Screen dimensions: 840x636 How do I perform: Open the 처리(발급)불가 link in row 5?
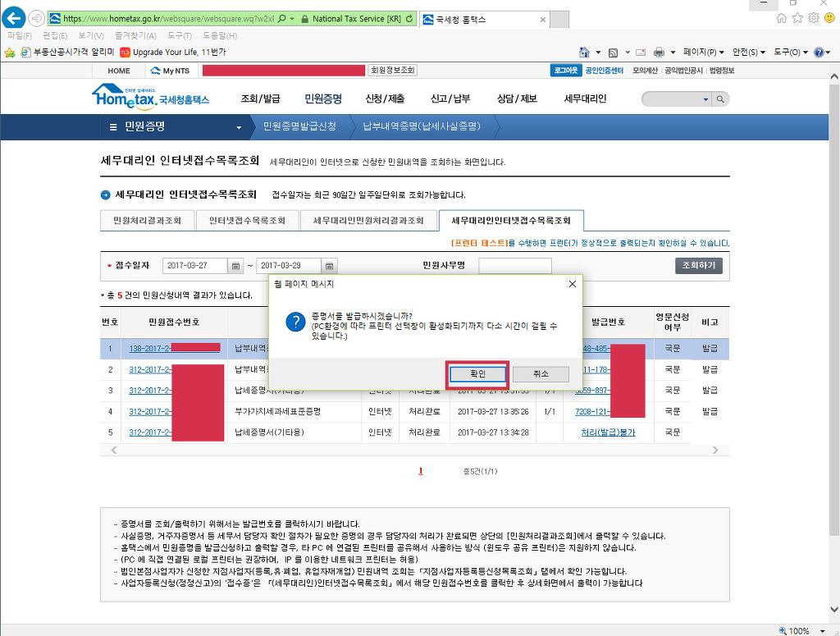[x=608, y=432]
